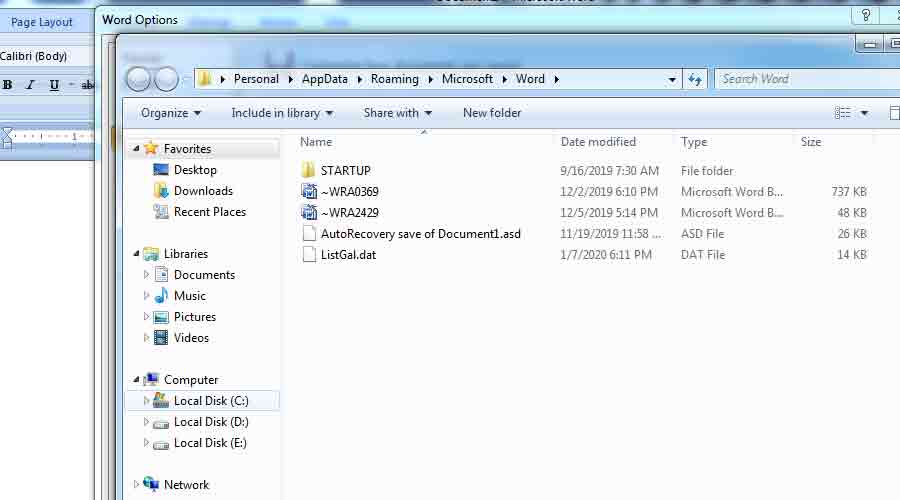Viewport: 900px width, 500px height.
Task: Click the New folder button
Action: [492, 113]
